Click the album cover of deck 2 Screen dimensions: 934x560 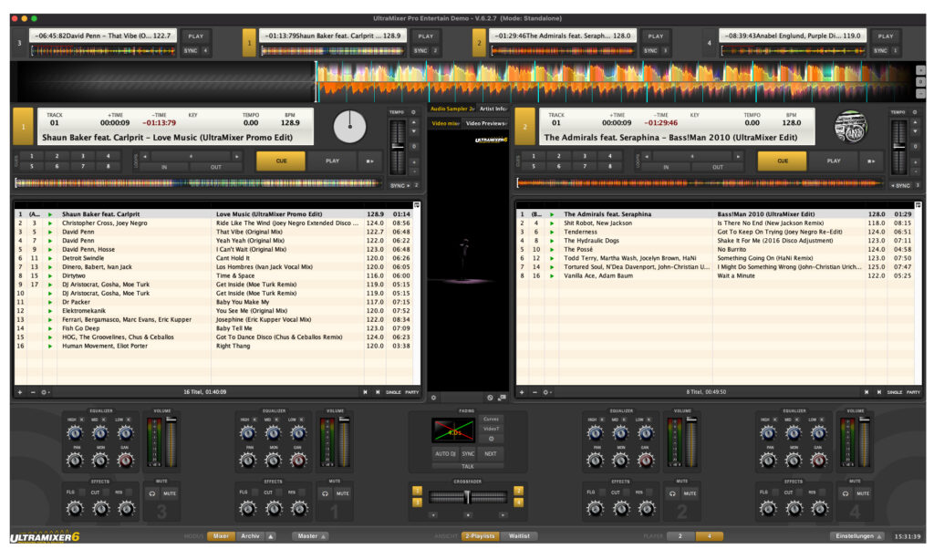(851, 127)
